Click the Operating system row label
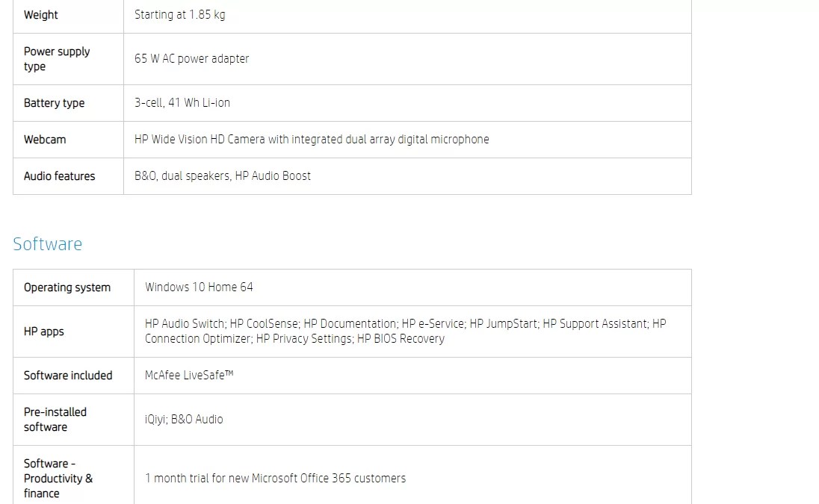The width and height of the screenshot is (819, 504). tap(67, 287)
